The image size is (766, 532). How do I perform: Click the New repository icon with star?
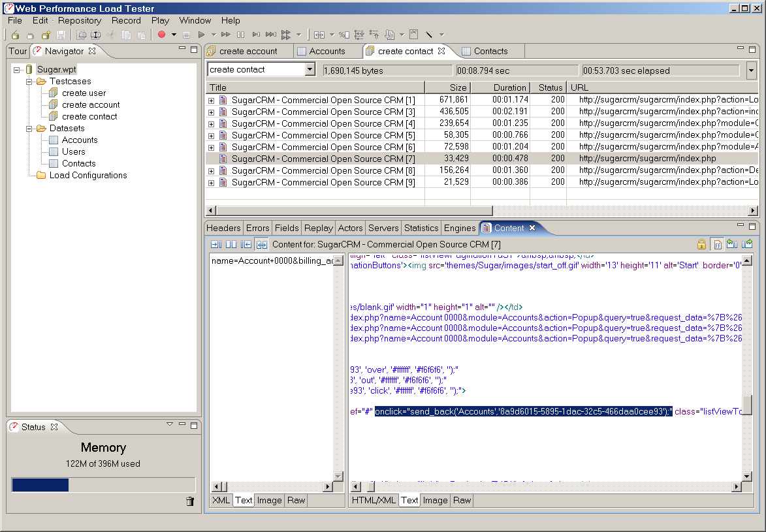(46, 35)
